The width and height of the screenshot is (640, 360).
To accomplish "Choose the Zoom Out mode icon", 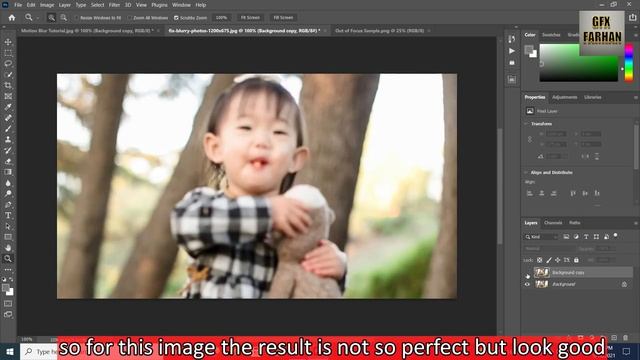I will pos(64,18).
